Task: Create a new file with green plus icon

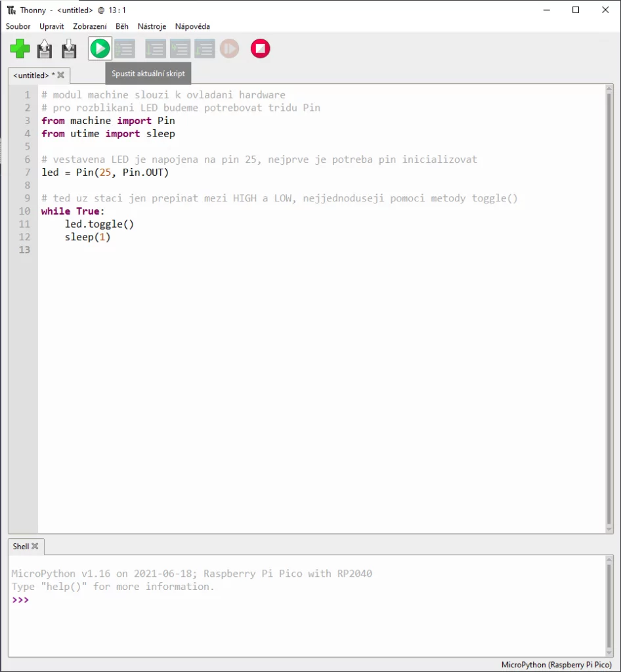Action: tap(20, 49)
